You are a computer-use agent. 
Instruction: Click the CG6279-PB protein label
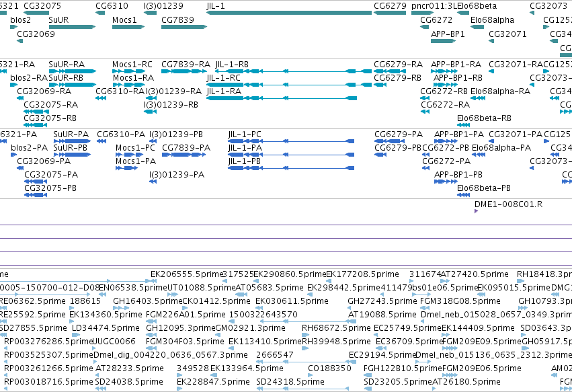click(x=398, y=148)
